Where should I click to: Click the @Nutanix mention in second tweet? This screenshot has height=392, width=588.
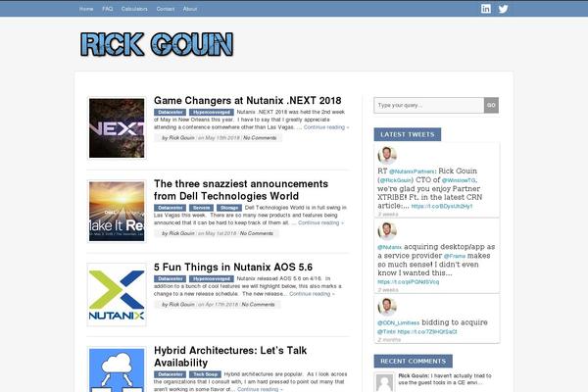[x=390, y=247]
